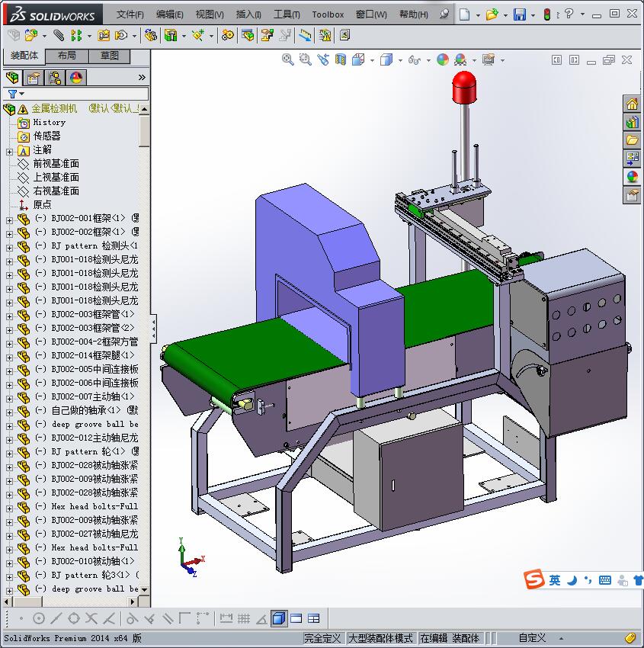This screenshot has height=648, width=644.
Task: Select the 原点 origin item
Action: pos(42,204)
